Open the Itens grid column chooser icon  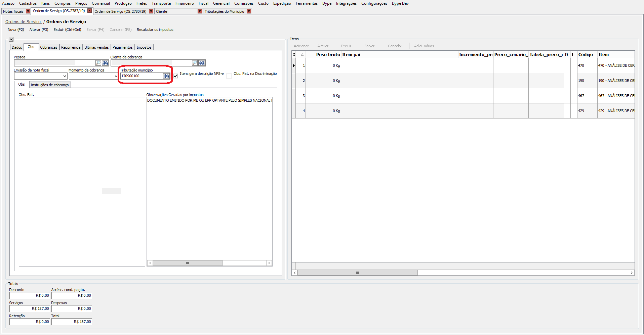coord(294,54)
